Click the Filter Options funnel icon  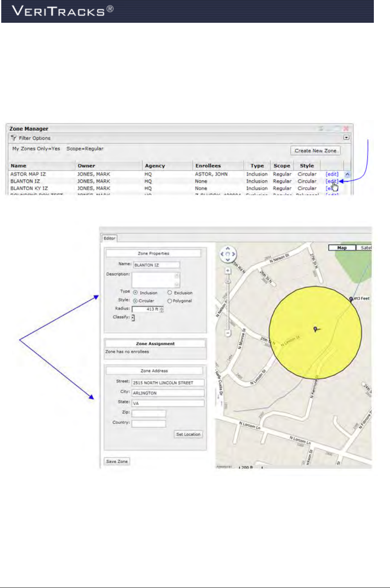point(14,138)
